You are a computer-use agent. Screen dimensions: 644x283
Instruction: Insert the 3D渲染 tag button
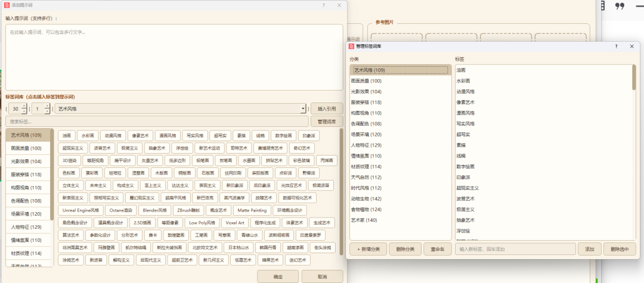tap(69, 160)
